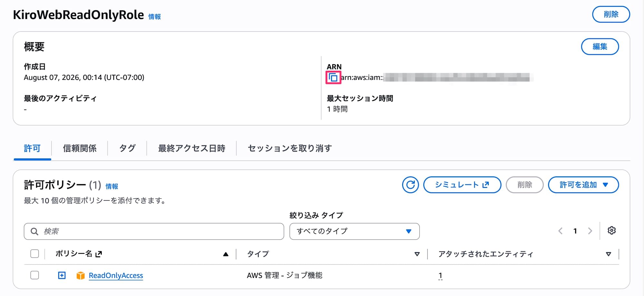This screenshot has height=296, width=644.
Task: Expand the ReadOnlyAccess policy details
Action: coord(62,275)
